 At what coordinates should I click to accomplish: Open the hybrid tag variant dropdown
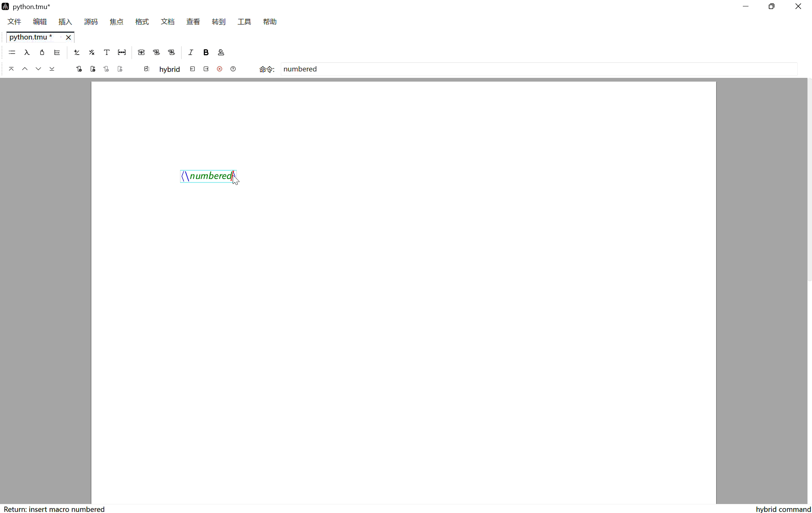(169, 69)
